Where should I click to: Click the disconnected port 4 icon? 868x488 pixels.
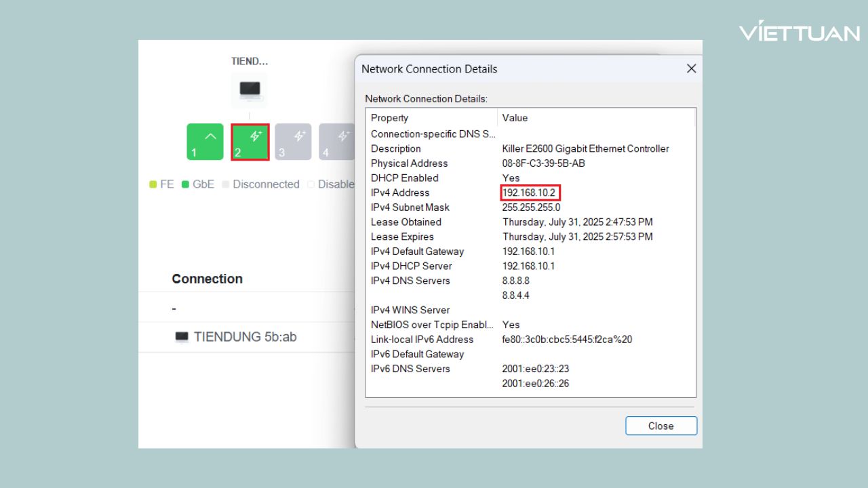point(337,142)
